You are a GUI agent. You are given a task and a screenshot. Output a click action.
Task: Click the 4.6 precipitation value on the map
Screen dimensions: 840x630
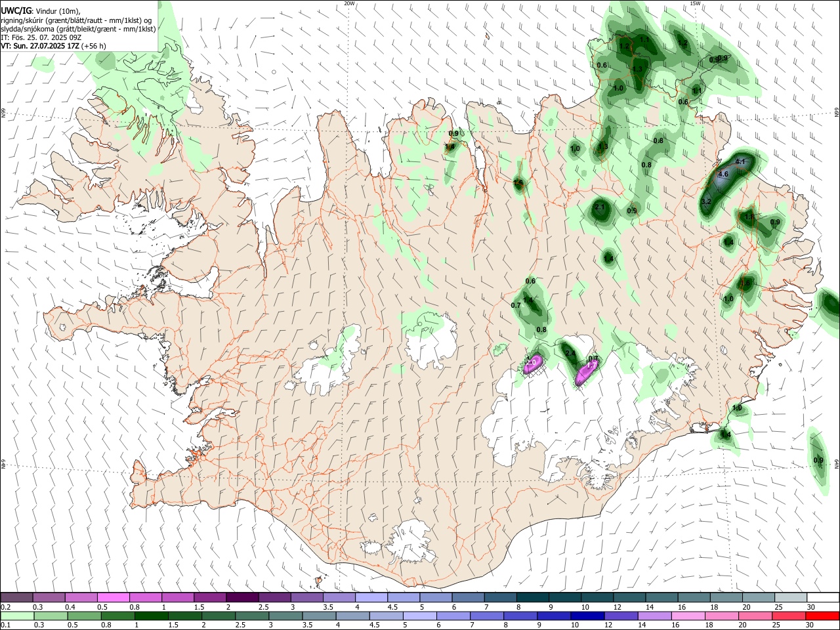(723, 174)
